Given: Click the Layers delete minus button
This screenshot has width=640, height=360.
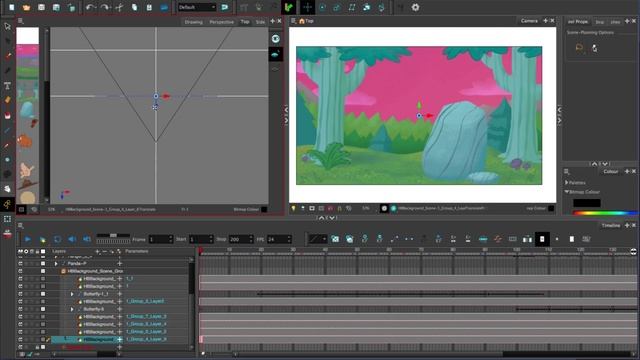Looking at the screenshot, I should [x=104, y=251].
